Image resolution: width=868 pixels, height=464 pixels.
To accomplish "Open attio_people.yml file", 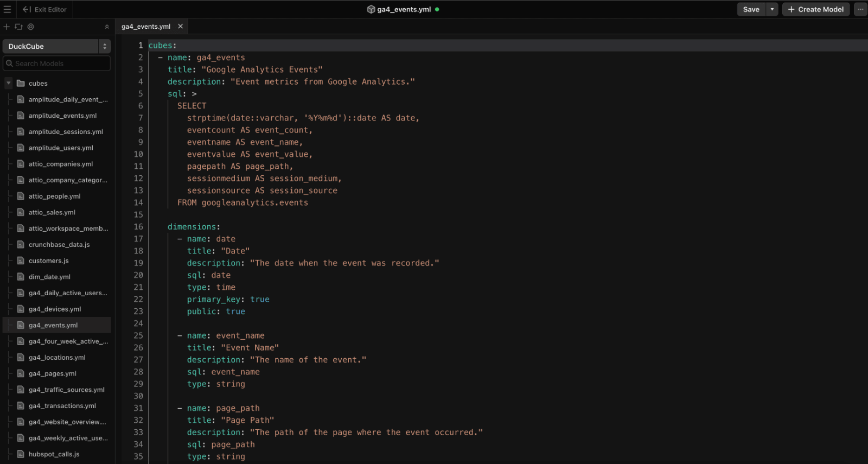I will coord(54,196).
